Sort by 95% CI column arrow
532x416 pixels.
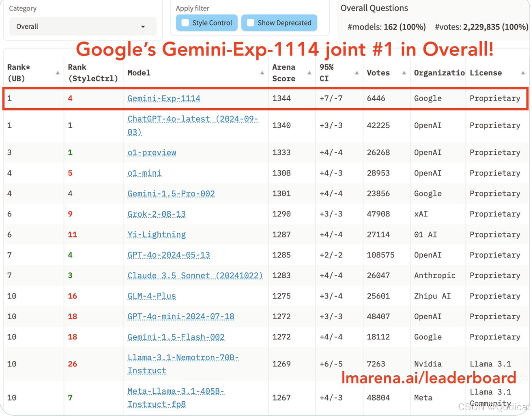[x=357, y=73]
